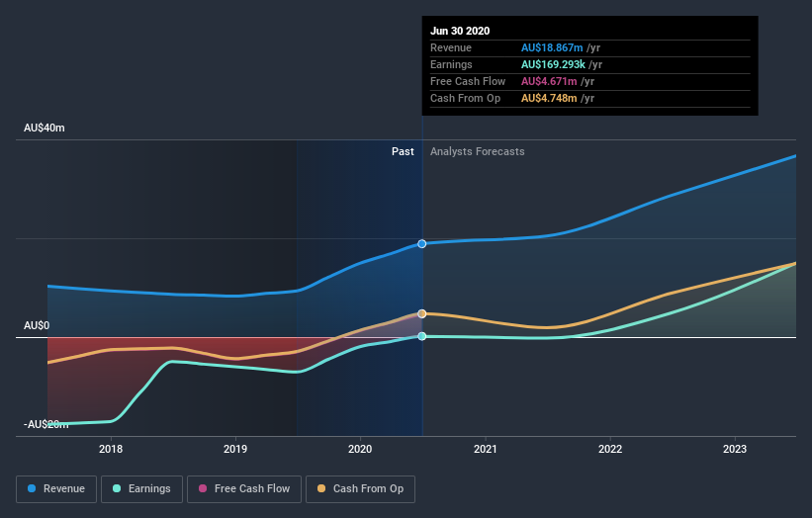Toggle the Cash From Op legend button
The width and height of the screenshot is (812, 518).
coord(360,489)
